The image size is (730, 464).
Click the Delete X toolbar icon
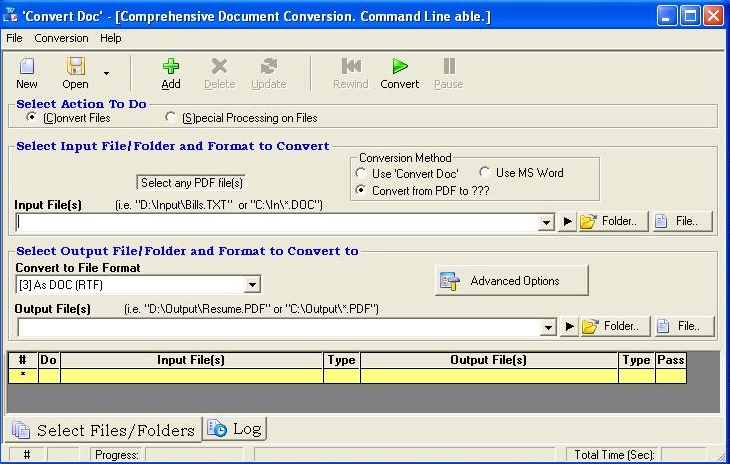point(219,67)
